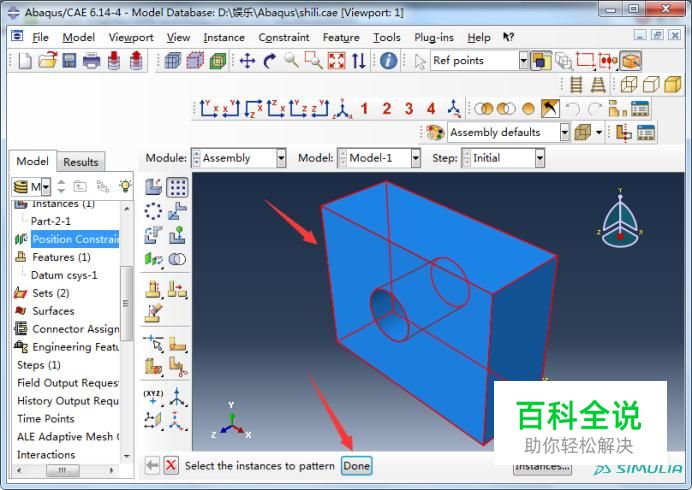The width and height of the screenshot is (692, 490).
Task: Click the view orientation triad
Action: click(620, 218)
